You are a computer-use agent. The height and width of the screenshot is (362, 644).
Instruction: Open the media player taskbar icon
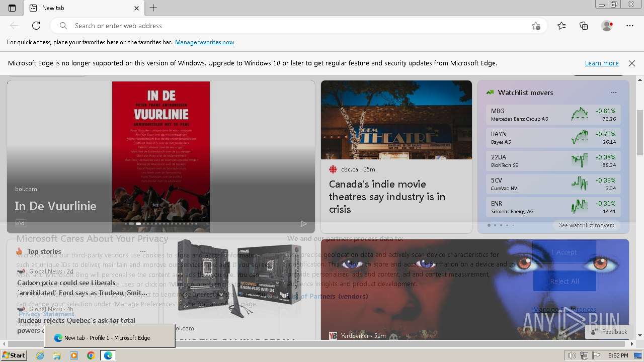tap(74, 355)
